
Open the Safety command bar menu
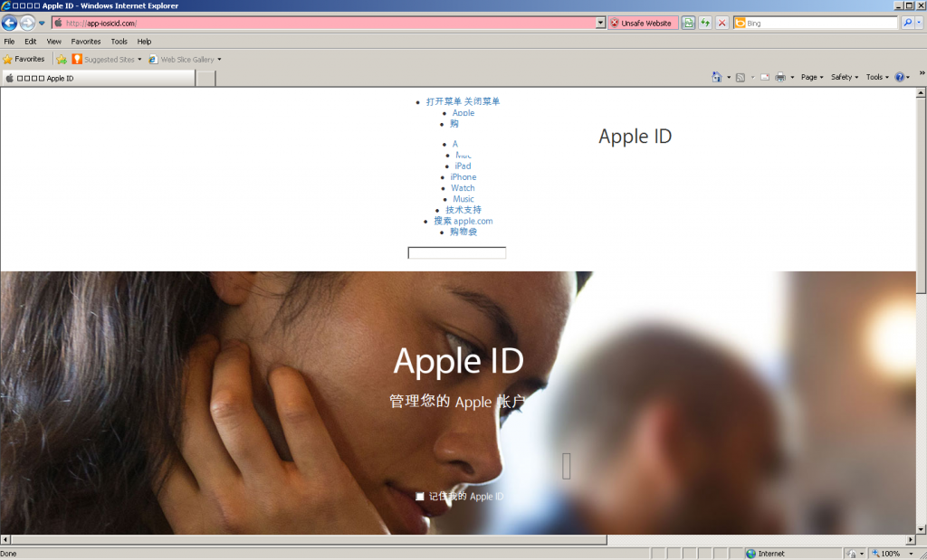pos(845,77)
